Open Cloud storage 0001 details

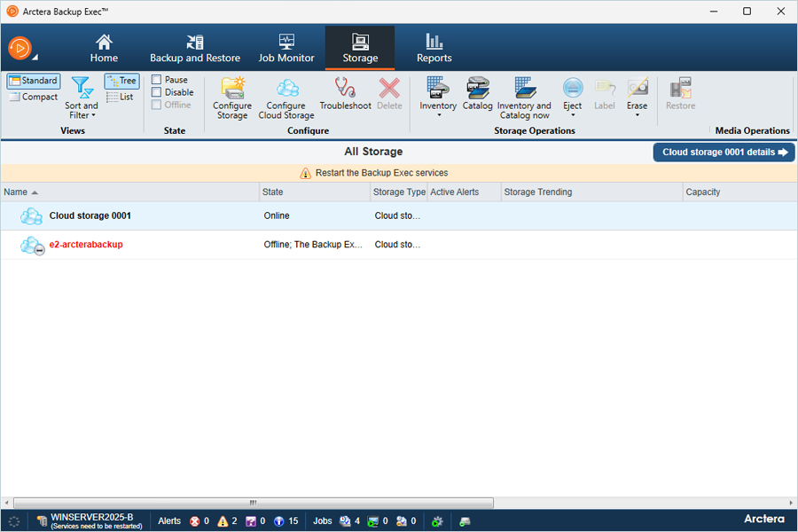724,153
